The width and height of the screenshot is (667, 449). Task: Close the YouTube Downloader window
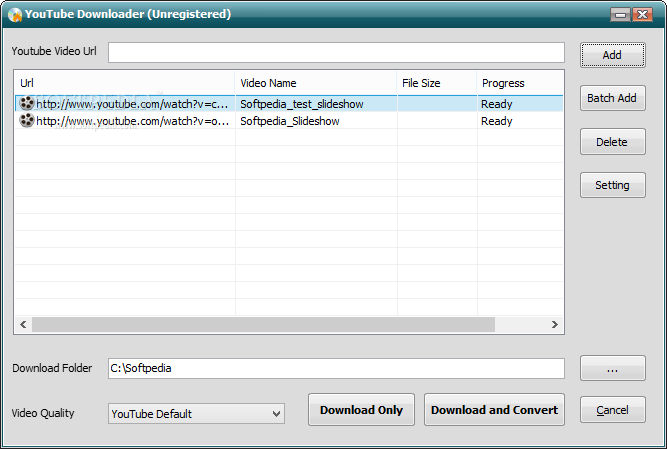[642, 15]
